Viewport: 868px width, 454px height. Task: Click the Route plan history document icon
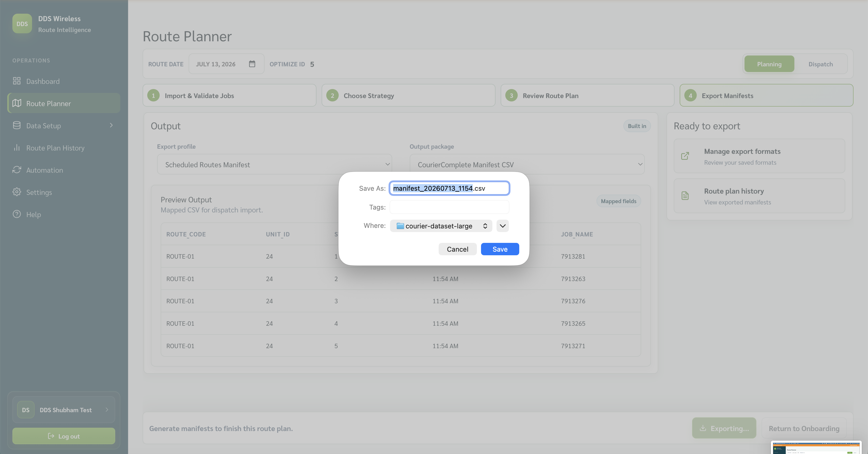(685, 196)
